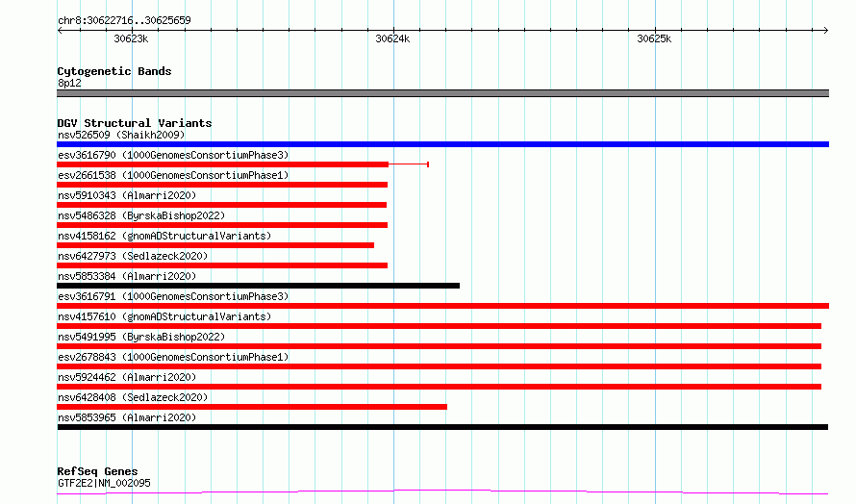Open nsv4157610 (gnomADStructuralVariants) label
856x504 pixels.
[x=164, y=316]
